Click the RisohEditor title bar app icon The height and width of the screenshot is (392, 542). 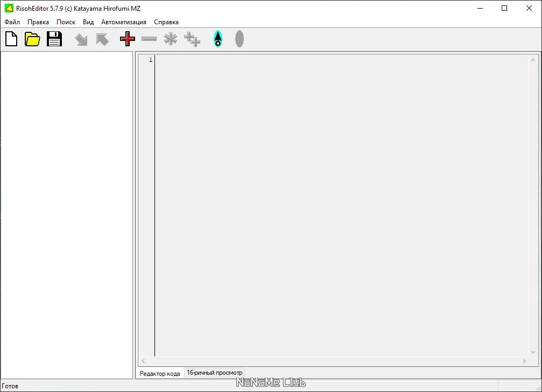click(x=9, y=8)
